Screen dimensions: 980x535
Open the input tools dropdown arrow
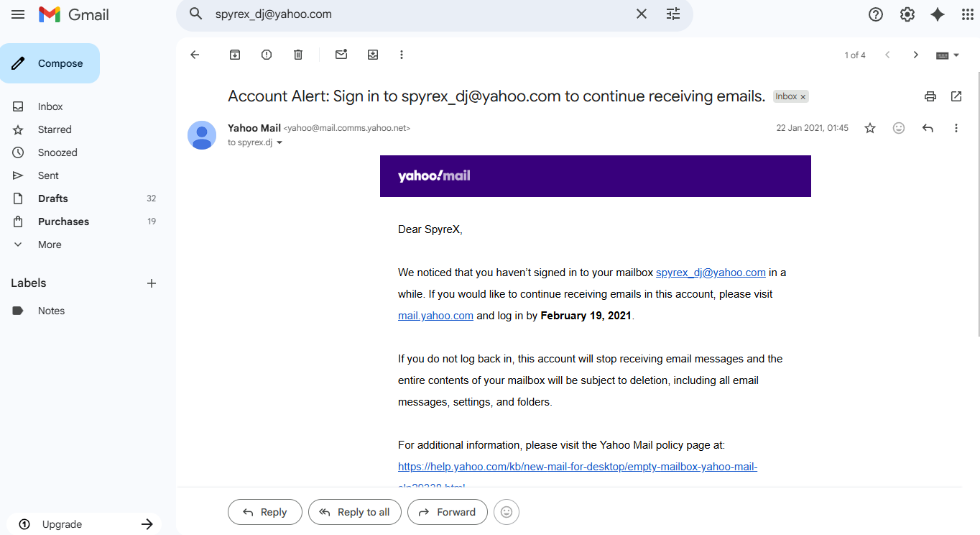click(x=956, y=55)
